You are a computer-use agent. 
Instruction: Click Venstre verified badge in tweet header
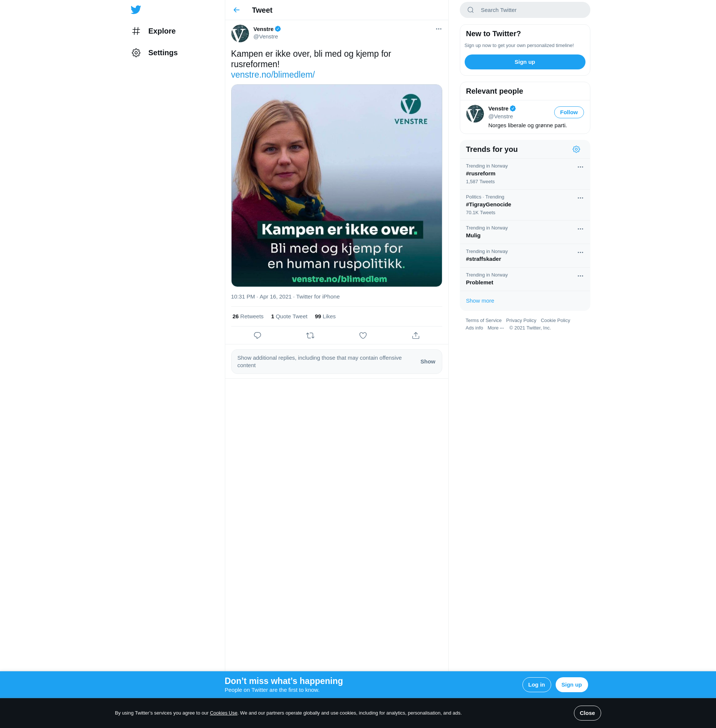(278, 29)
